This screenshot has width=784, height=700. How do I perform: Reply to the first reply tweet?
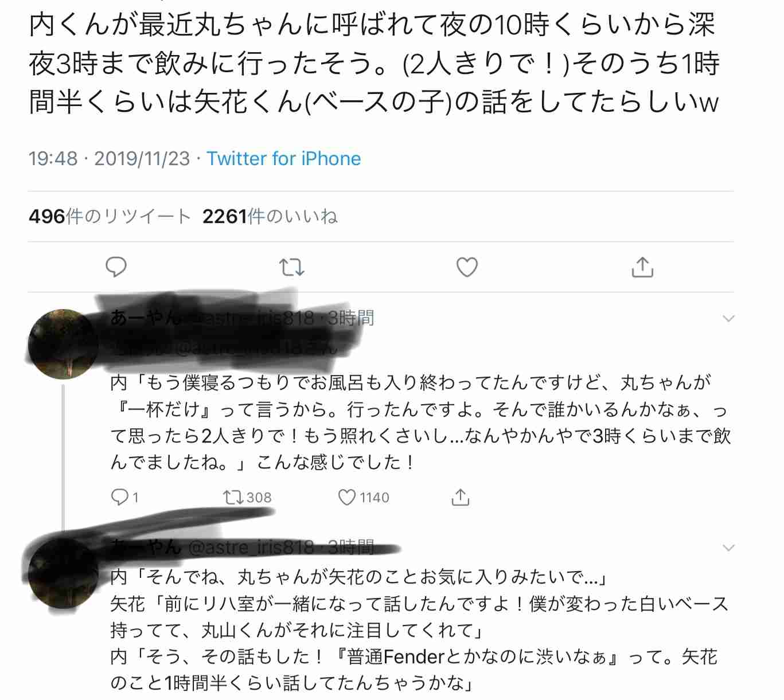coord(124,497)
